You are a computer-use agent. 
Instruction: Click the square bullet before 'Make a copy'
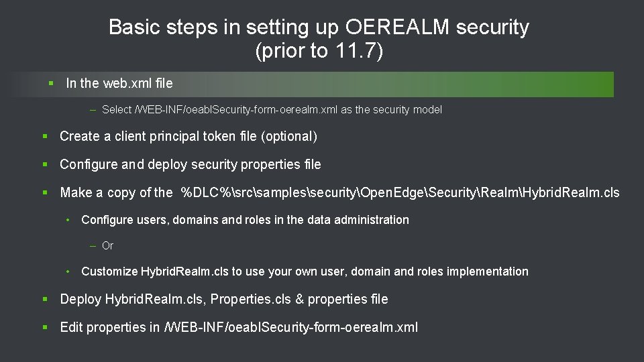point(45,193)
